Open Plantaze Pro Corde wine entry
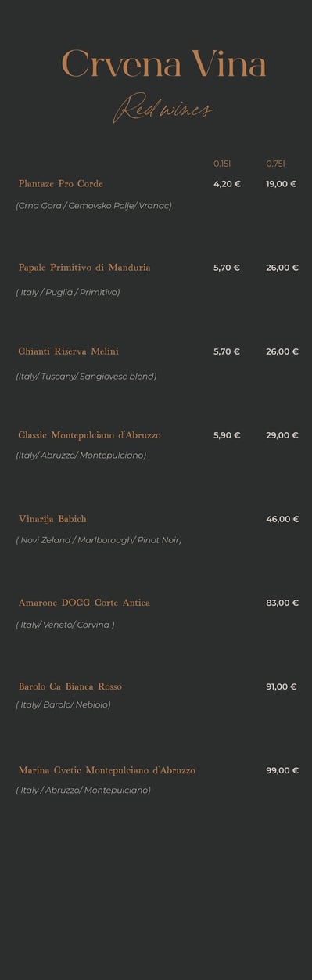312x980 pixels. (61, 183)
